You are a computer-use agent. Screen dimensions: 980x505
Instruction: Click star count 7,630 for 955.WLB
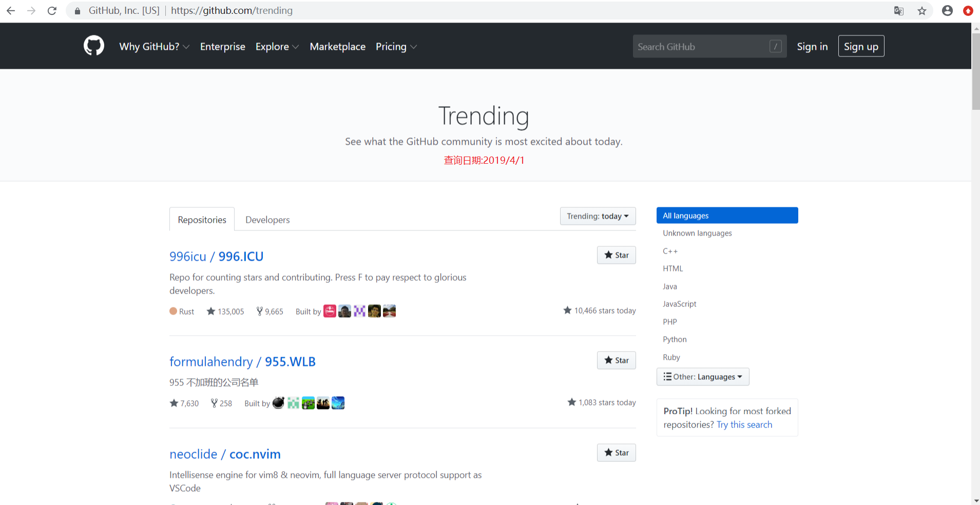(x=184, y=403)
